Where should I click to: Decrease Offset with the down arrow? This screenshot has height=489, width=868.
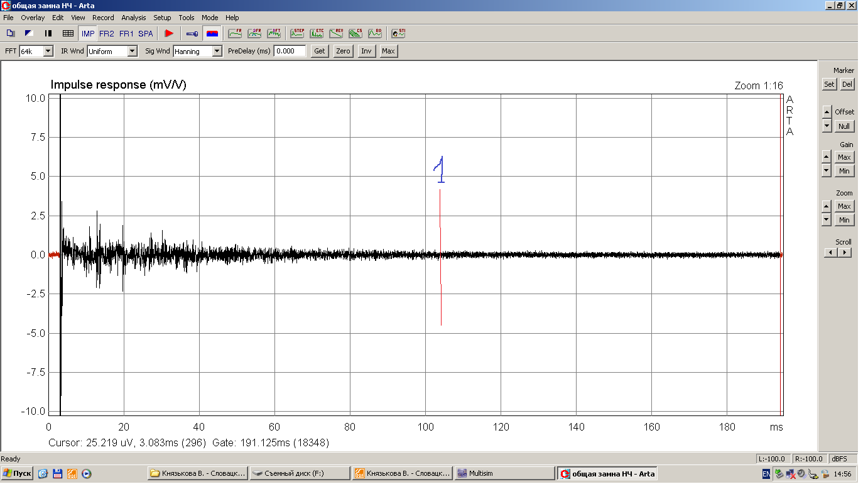coord(827,126)
